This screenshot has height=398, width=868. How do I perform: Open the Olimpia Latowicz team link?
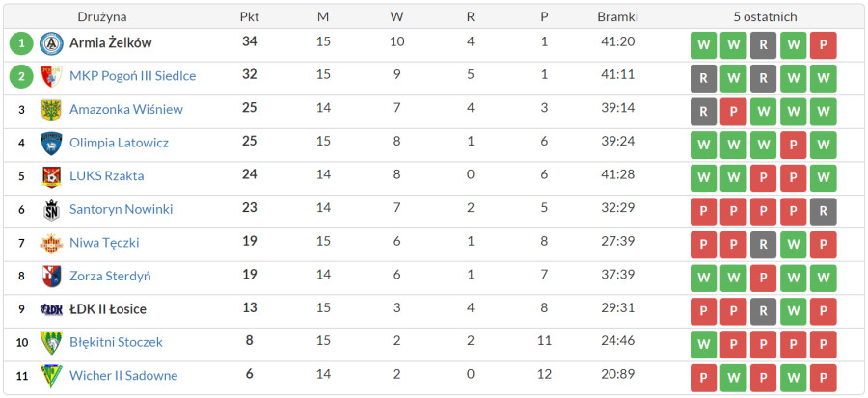tap(119, 143)
